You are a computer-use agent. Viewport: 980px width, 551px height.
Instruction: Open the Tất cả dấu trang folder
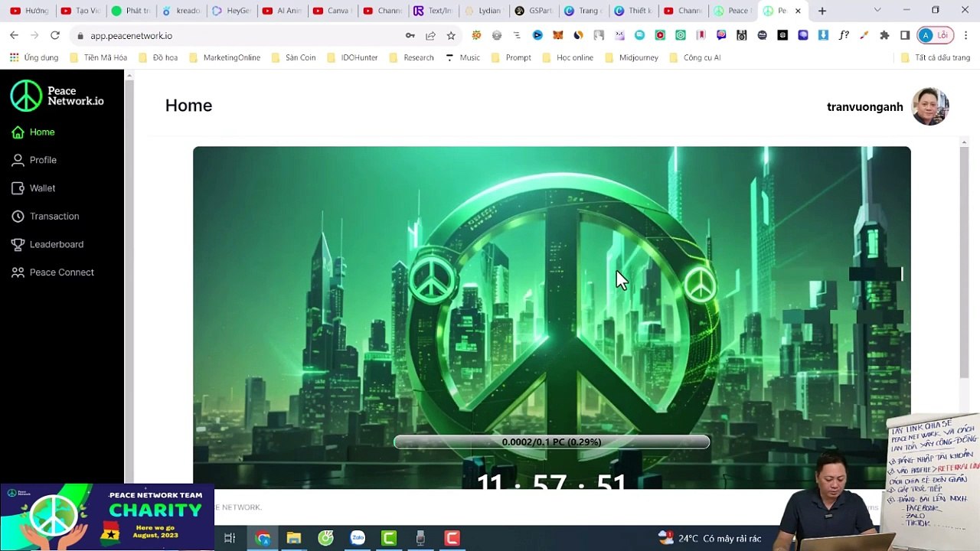pos(936,57)
